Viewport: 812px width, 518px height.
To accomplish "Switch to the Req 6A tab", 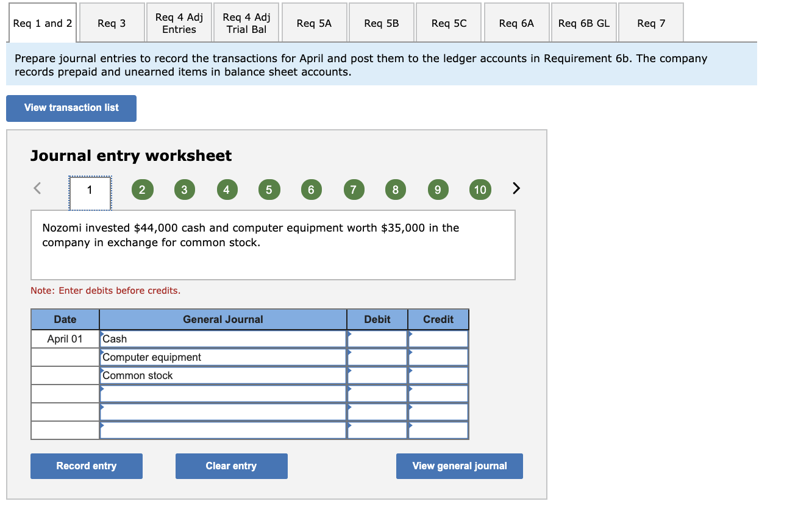I will 516,23.
